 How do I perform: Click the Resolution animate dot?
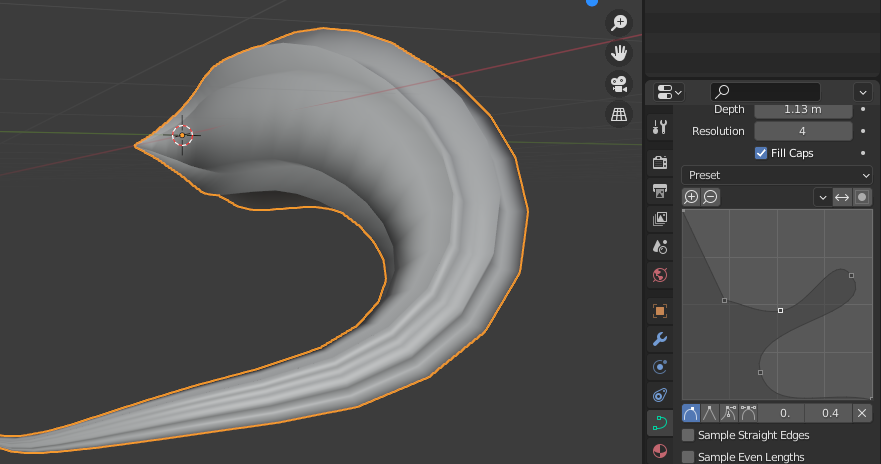point(863,131)
